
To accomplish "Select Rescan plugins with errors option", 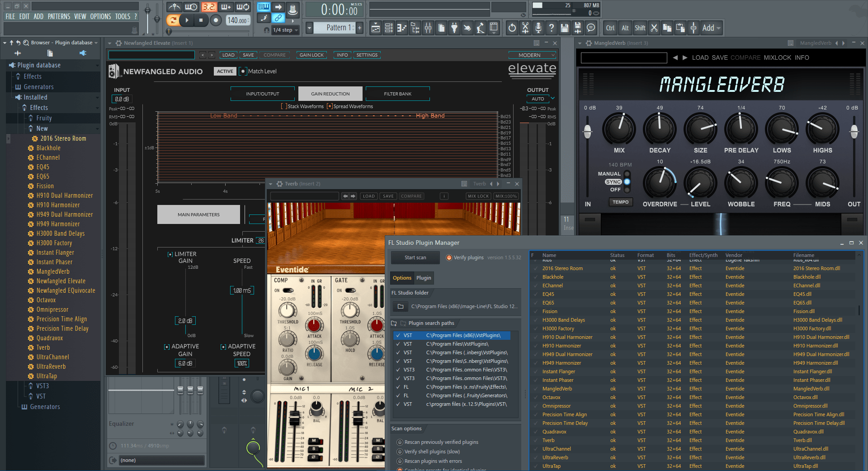I will click(400, 461).
